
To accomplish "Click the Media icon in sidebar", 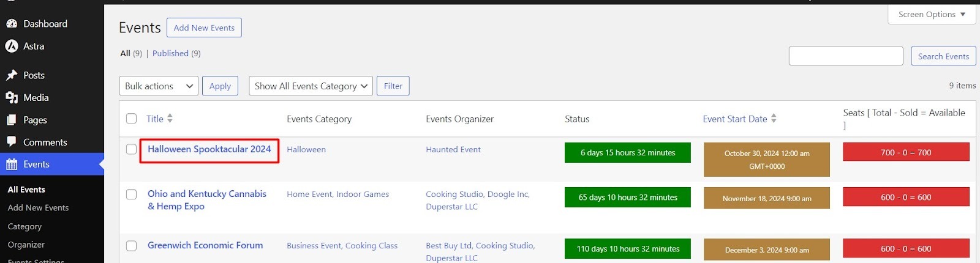I will (12, 98).
